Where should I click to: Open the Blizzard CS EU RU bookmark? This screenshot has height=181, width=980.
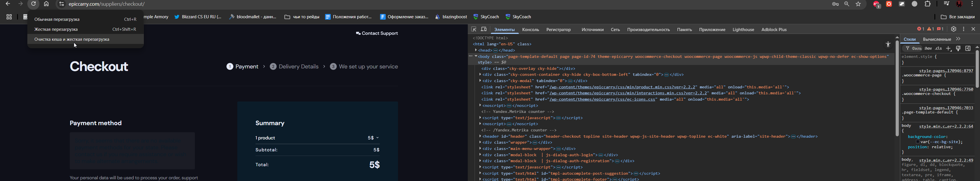tap(197, 17)
